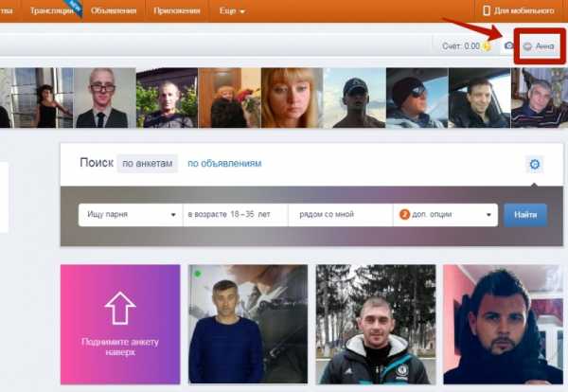
Task: Click the blue Найти button
Action: click(x=525, y=215)
